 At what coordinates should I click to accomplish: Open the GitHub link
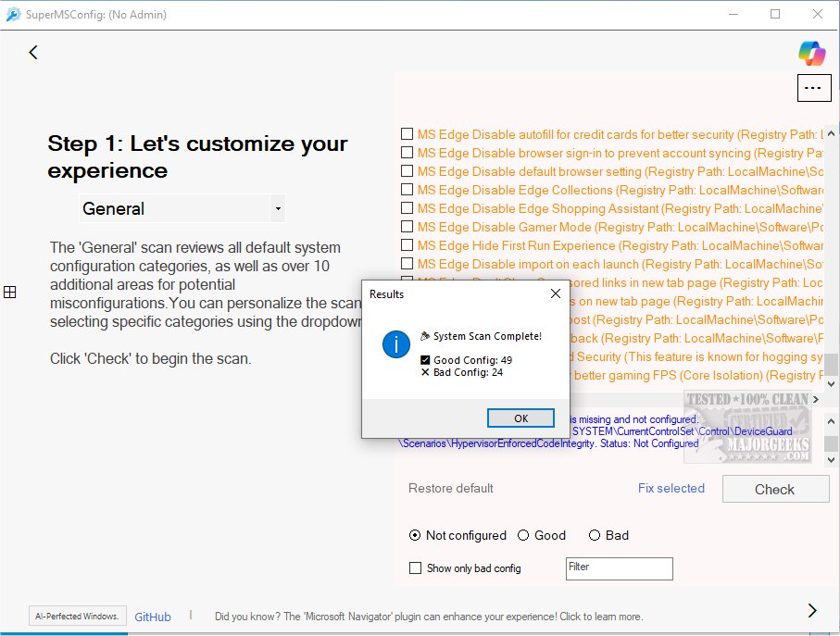153,617
